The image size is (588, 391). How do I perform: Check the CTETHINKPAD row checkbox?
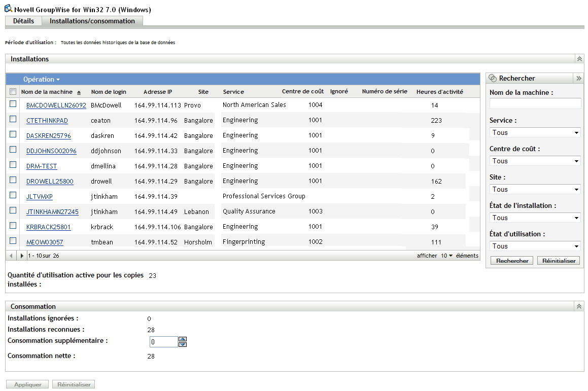tap(13, 119)
